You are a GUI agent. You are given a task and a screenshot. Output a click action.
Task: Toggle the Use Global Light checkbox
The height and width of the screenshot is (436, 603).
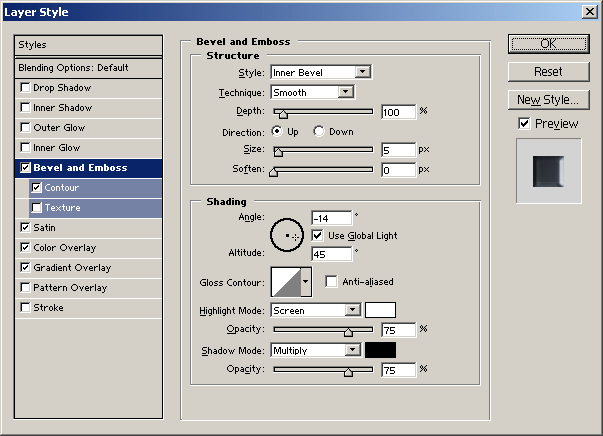[x=318, y=235]
